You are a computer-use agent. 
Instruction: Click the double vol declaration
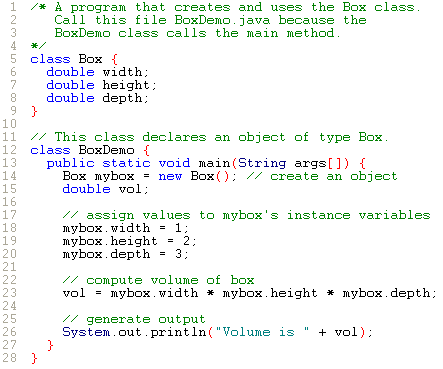point(105,189)
